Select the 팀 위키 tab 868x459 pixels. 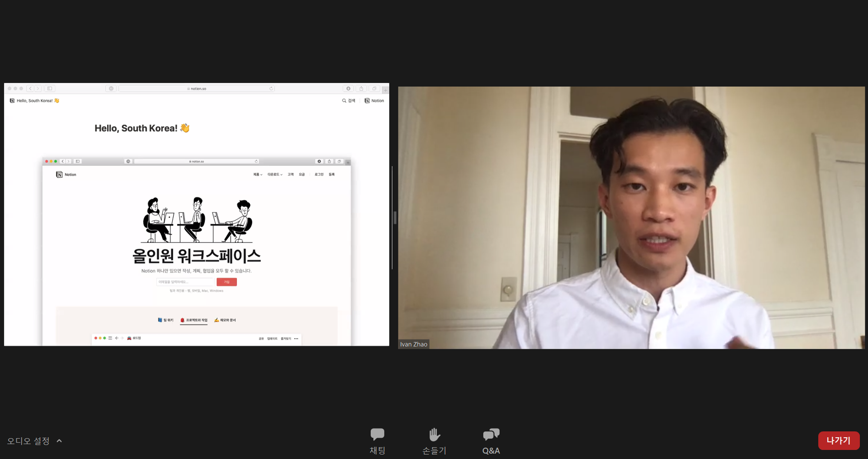coord(165,320)
